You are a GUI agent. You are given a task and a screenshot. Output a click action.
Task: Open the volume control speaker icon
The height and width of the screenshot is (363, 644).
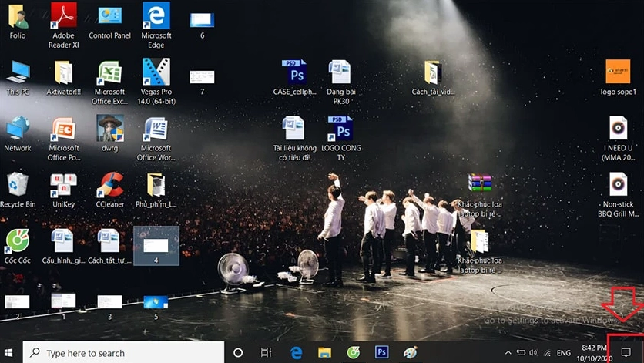[534, 353]
